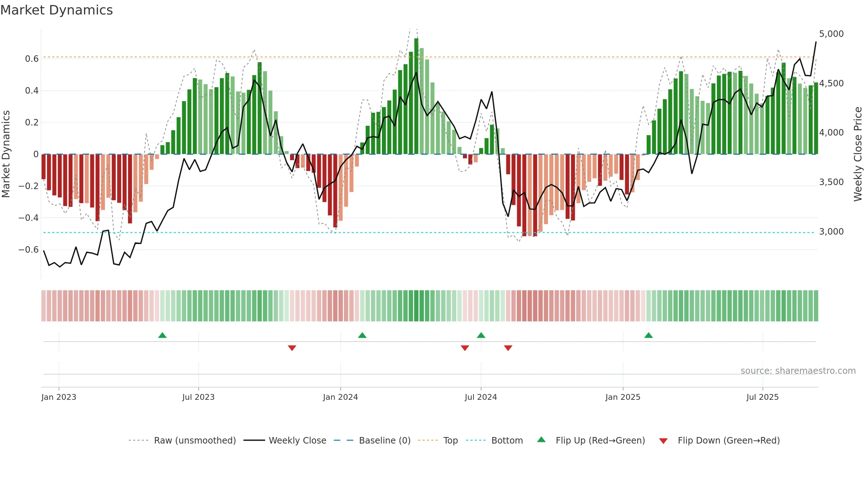Click the 0.2 left axis label

click(x=32, y=122)
